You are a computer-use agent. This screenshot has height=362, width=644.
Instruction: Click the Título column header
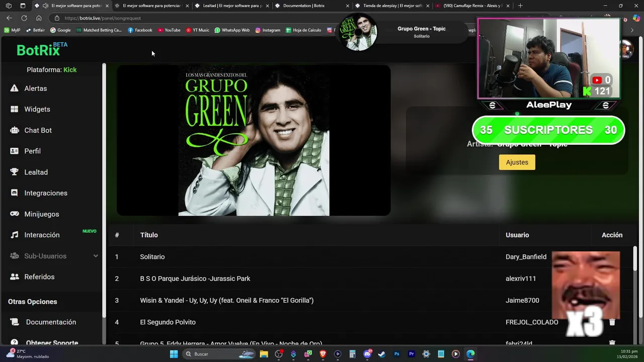tap(149, 235)
